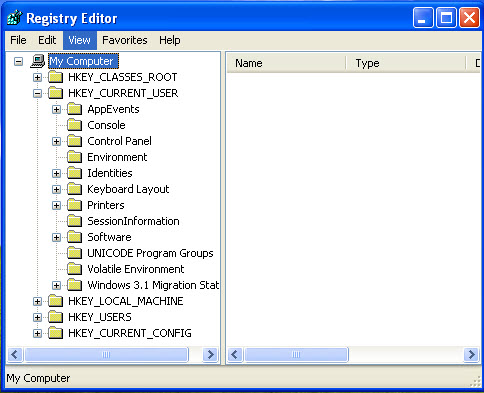Expand HKEY_CLASSES_ROOT with its plus box

coord(37,77)
